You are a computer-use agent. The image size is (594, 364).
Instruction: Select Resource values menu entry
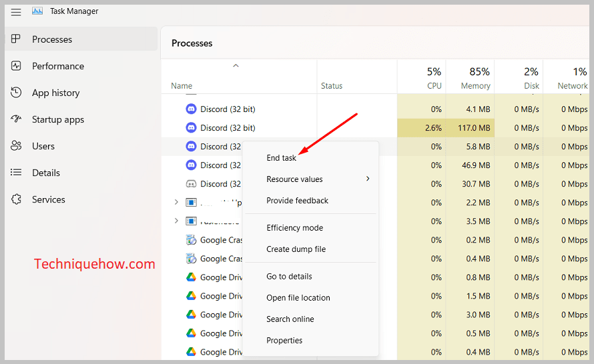pyautogui.click(x=294, y=179)
